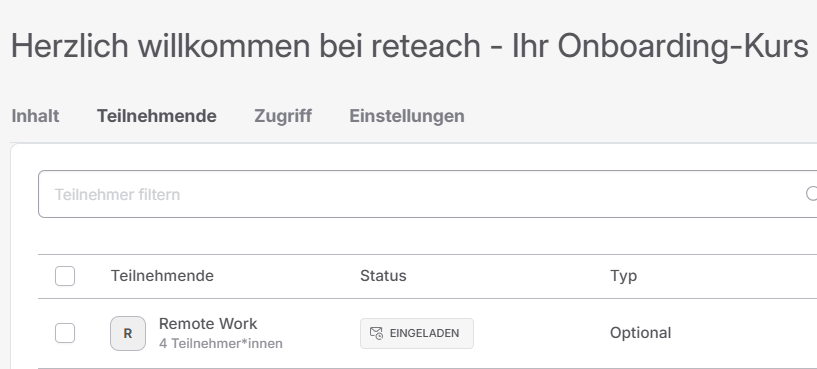Click the Optional type value
Screen dimensions: 817x369
640,333
